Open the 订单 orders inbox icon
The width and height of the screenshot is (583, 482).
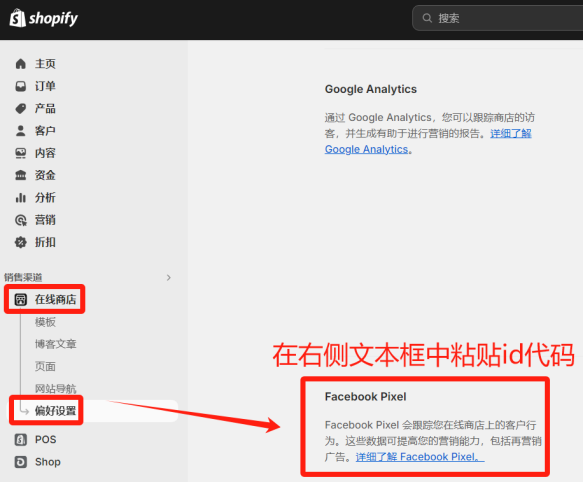pos(20,86)
